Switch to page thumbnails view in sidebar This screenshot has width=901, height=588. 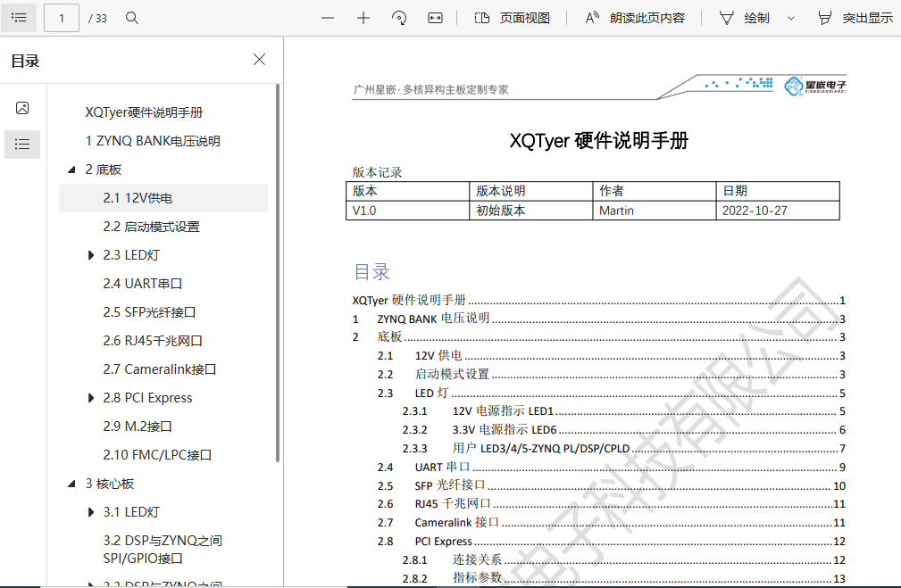point(22,108)
